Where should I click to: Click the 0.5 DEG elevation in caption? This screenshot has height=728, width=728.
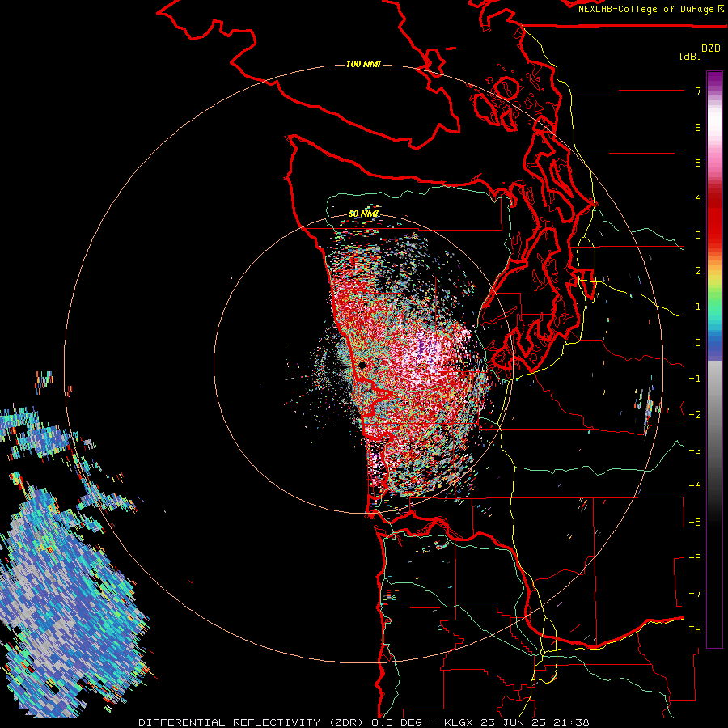[x=396, y=722]
